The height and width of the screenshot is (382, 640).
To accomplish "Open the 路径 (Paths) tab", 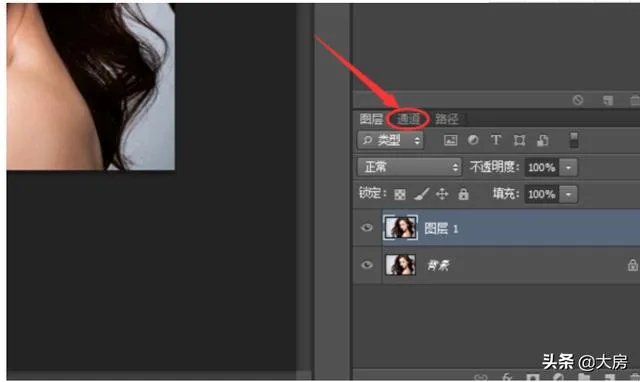I will pyautogui.click(x=446, y=119).
